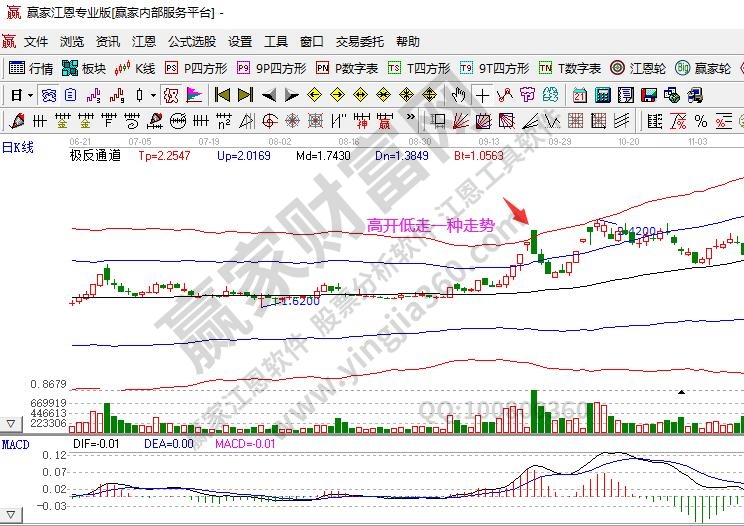The image size is (744, 526).
Task: Expand the volume panel indicator dropdown triangle
Action: tap(11, 424)
